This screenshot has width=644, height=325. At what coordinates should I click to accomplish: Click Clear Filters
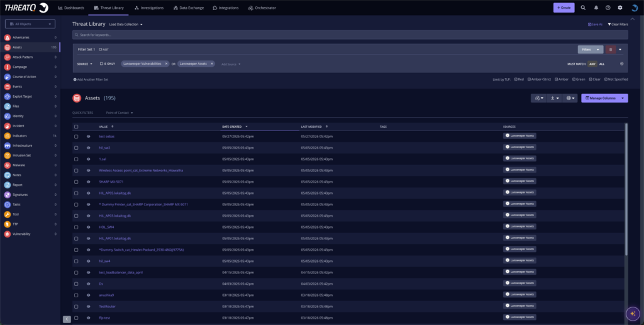618,25
